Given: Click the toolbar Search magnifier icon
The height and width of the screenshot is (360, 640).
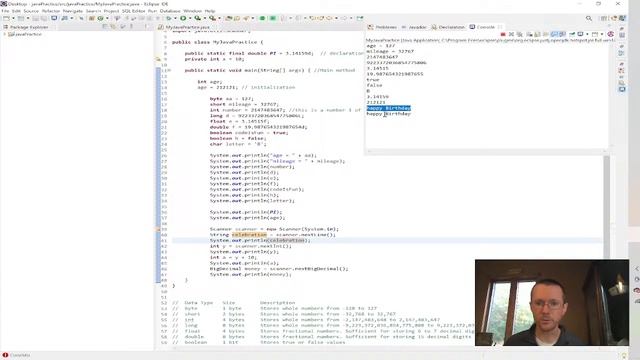Looking at the screenshot, I should click(x=589, y=18).
